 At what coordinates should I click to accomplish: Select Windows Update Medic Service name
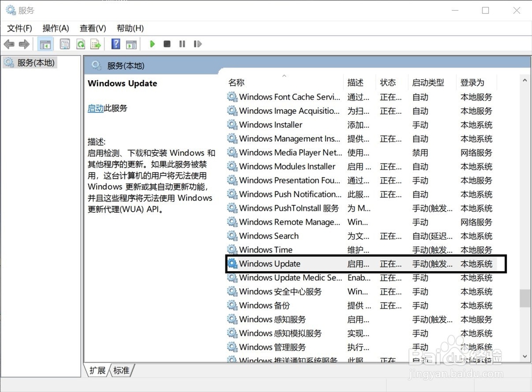(x=291, y=278)
